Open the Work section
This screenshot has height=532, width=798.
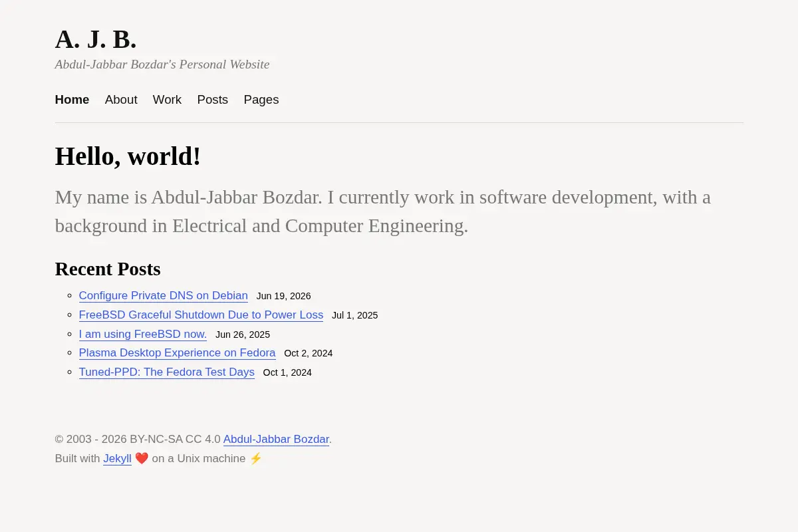[x=167, y=100]
